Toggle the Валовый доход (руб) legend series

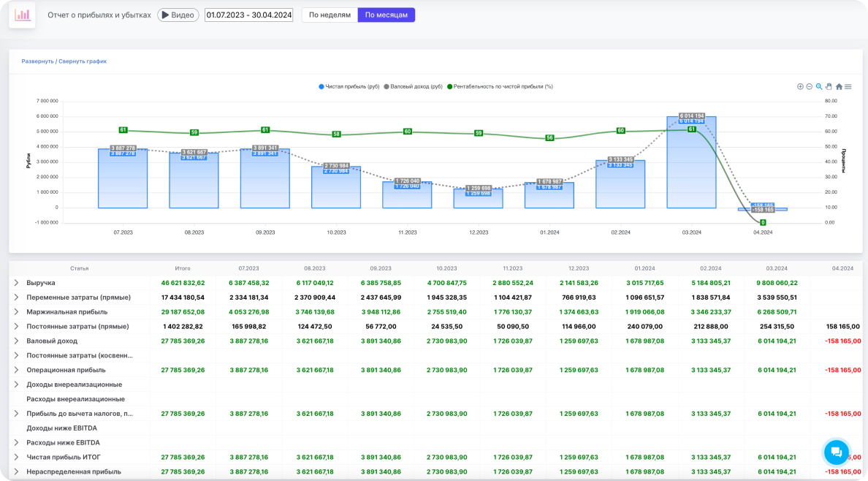[x=416, y=86]
